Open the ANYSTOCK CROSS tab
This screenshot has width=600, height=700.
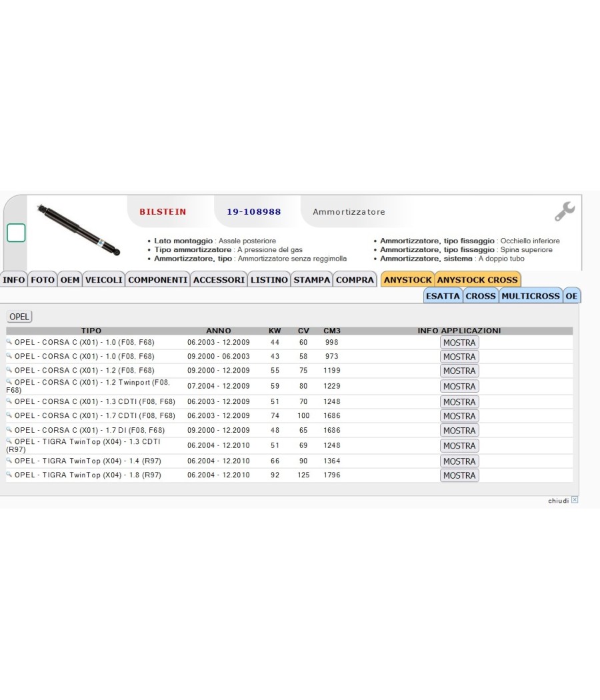pyautogui.click(x=477, y=279)
